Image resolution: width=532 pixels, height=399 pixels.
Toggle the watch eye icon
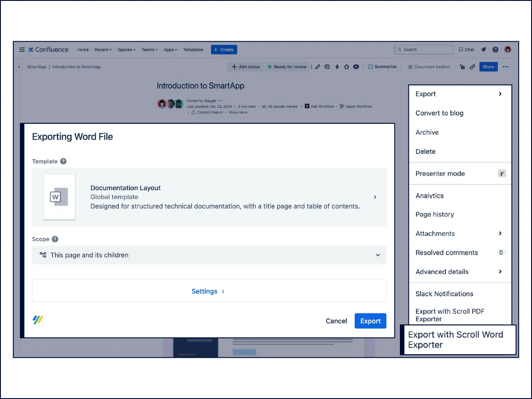click(x=356, y=67)
